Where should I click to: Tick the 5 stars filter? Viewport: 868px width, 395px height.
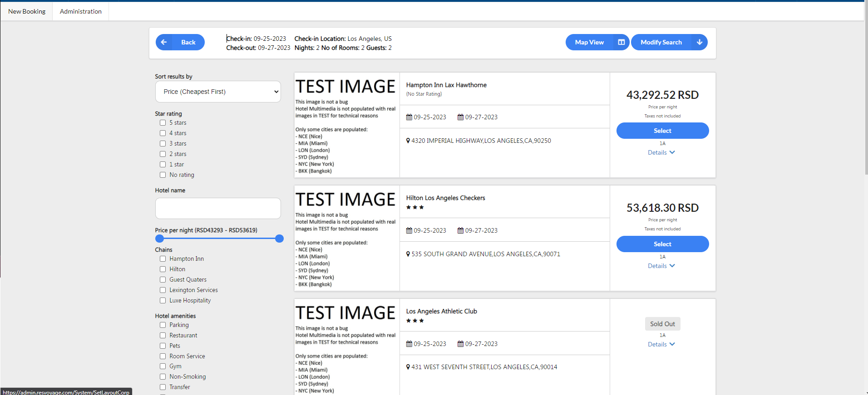(x=163, y=123)
